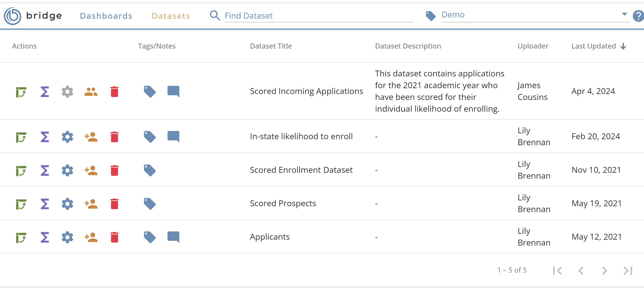Viewport: 644px width, 288px height.
Task: Open notes for Applicants dataset
Action: (x=173, y=237)
